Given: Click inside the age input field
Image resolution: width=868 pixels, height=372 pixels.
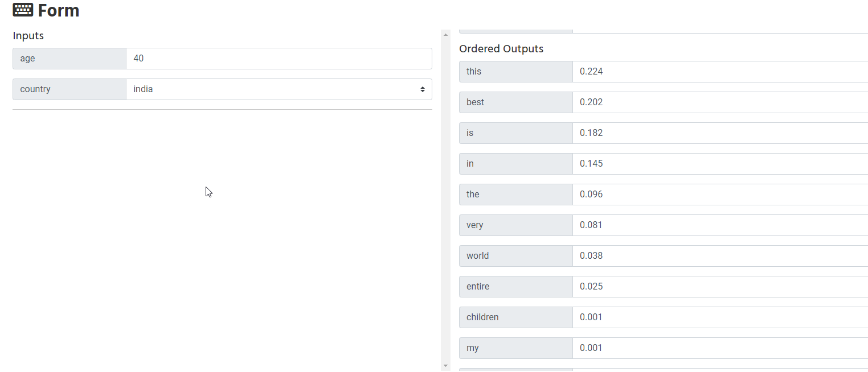Looking at the screenshot, I should pos(279,59).
